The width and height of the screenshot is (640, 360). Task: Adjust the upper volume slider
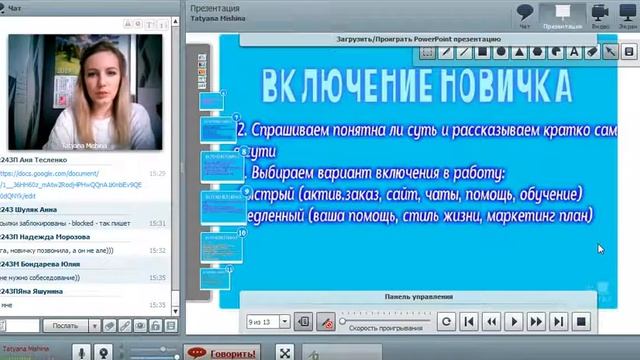point(163,349)
